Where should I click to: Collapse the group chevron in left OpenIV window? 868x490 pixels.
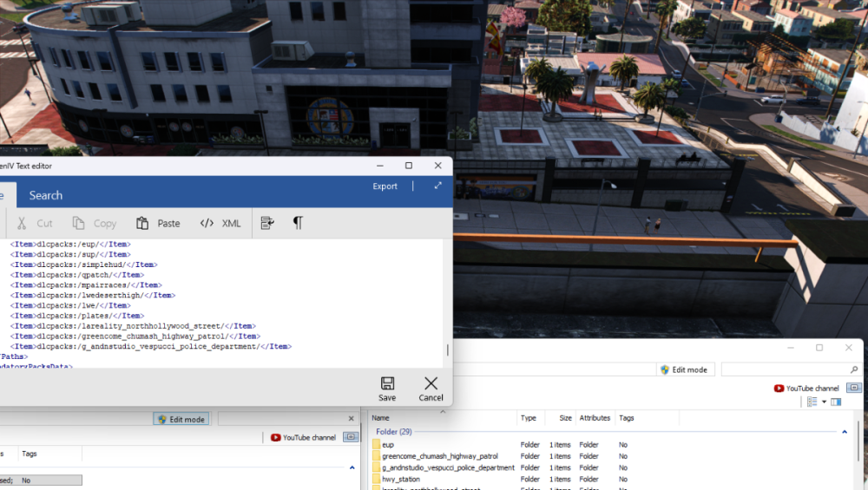(x=352, y=467)
